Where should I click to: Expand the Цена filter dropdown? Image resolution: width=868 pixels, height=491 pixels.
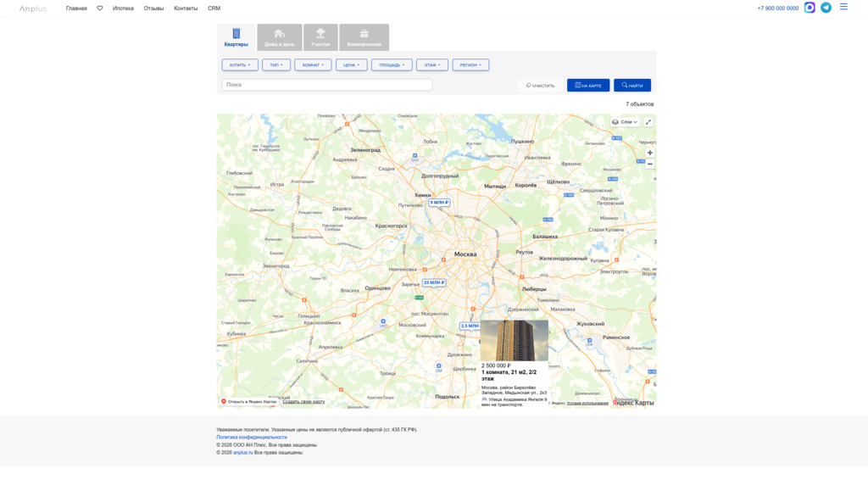(351, 64)
